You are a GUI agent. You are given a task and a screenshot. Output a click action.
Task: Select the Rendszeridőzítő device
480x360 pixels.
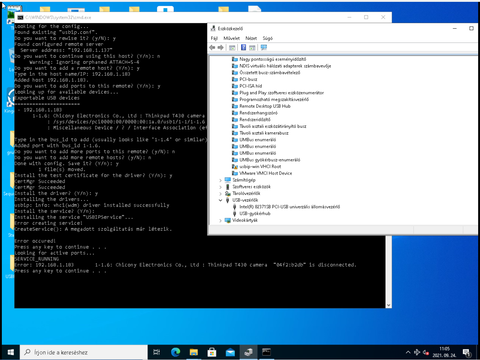click(255, 119)
